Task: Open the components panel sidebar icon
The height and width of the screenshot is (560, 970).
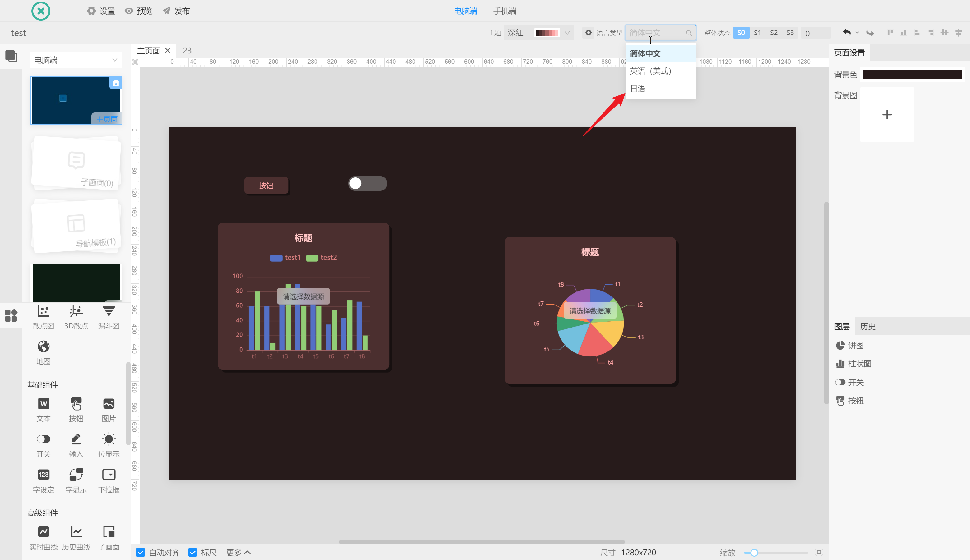Action: [11, 315]
